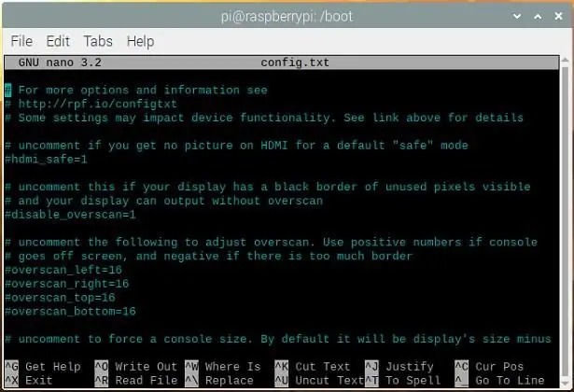Click the ^J Justify shortcut
The height and width of the screenshot is (392, 574).
pyautogui.click(x=399, y=367)
